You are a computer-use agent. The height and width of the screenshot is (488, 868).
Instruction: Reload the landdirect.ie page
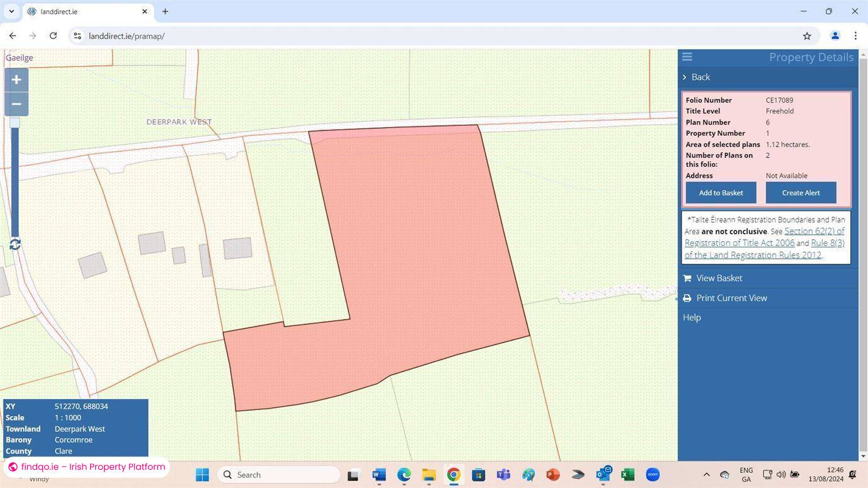pos(53,36)
